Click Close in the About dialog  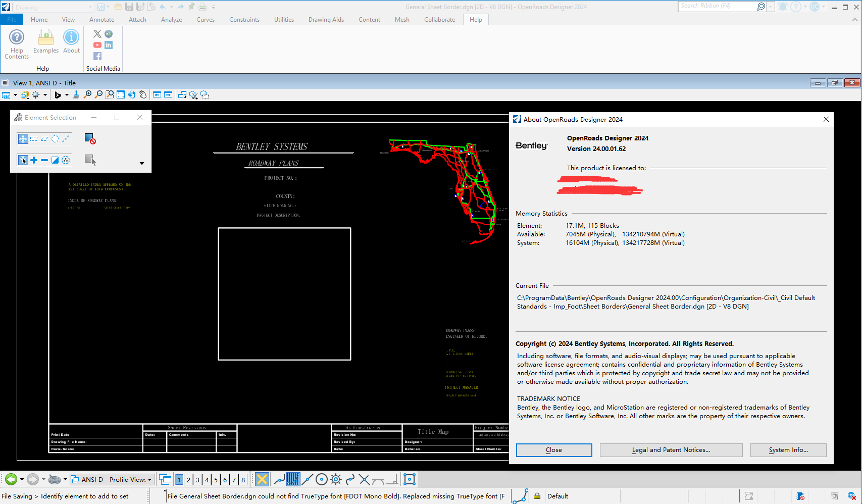554,450
